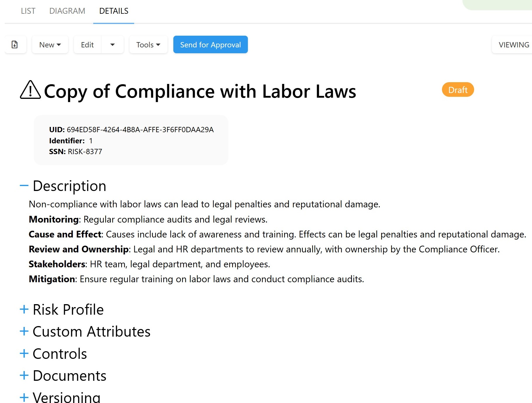Click the orange Draft status badge
The image size is (532, 403).
click(458, 90)
